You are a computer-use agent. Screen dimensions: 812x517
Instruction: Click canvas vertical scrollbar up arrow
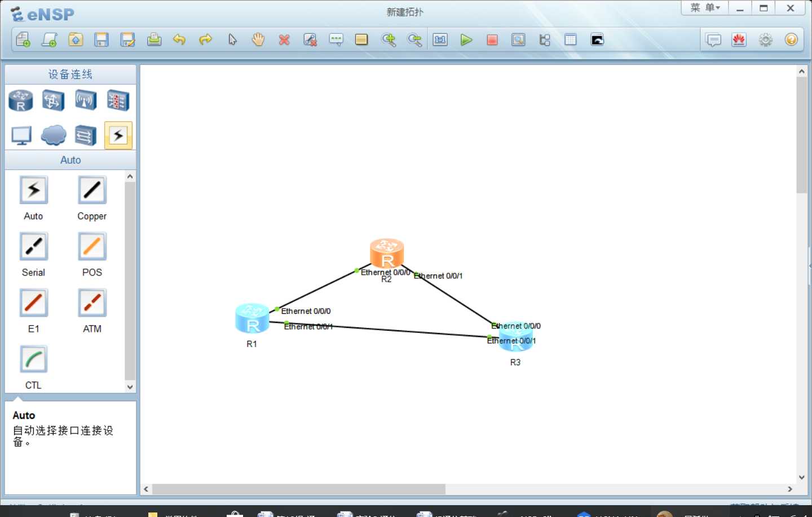pos(802,72)
